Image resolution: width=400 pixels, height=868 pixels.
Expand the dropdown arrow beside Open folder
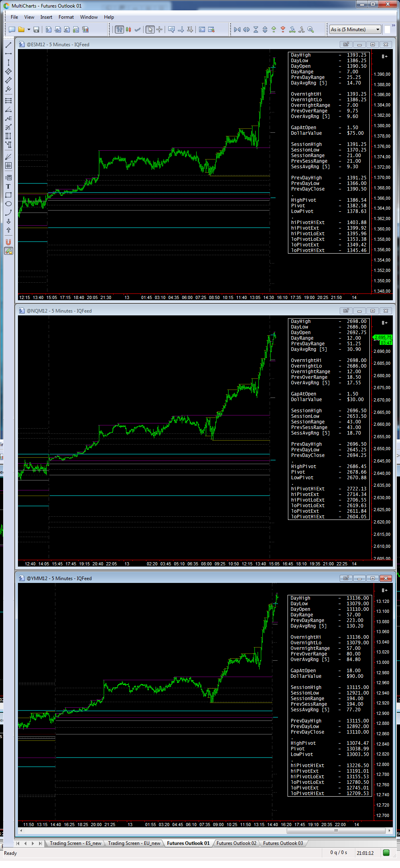(x=29, y=30)
